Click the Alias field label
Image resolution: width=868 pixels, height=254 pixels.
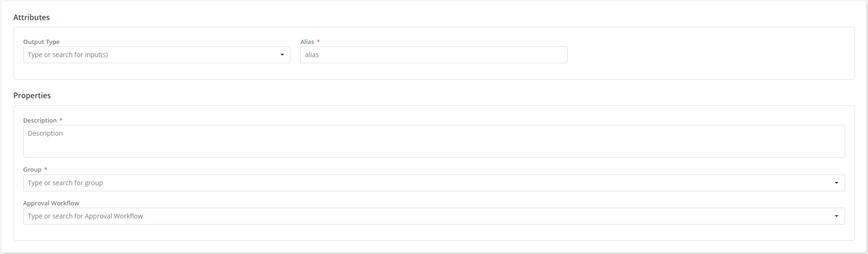coord(307,42)
